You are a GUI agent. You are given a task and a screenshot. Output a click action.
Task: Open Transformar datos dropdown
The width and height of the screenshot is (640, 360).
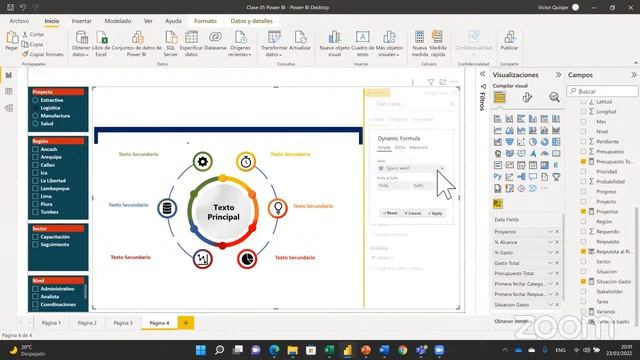(274, 51)
